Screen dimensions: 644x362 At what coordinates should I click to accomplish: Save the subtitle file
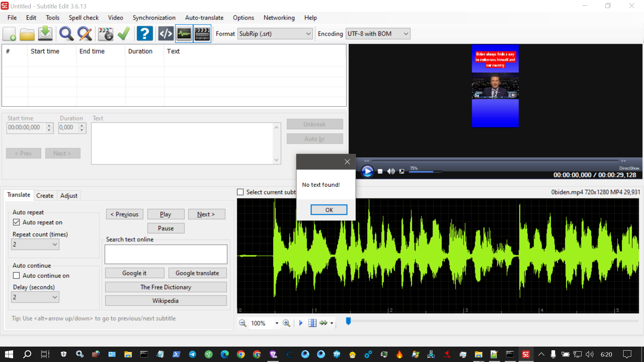[45, 34]
